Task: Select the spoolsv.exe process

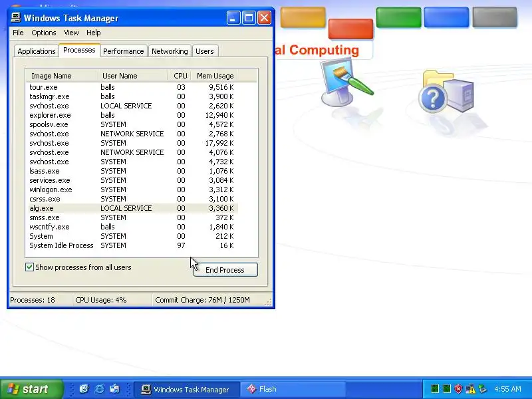Action: [x=132, y=124]
